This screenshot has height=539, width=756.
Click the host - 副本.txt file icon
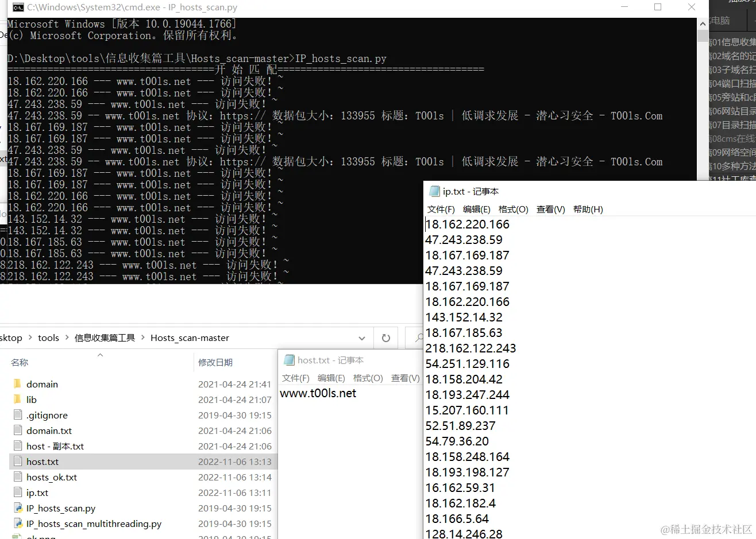(x=17, y=446)
